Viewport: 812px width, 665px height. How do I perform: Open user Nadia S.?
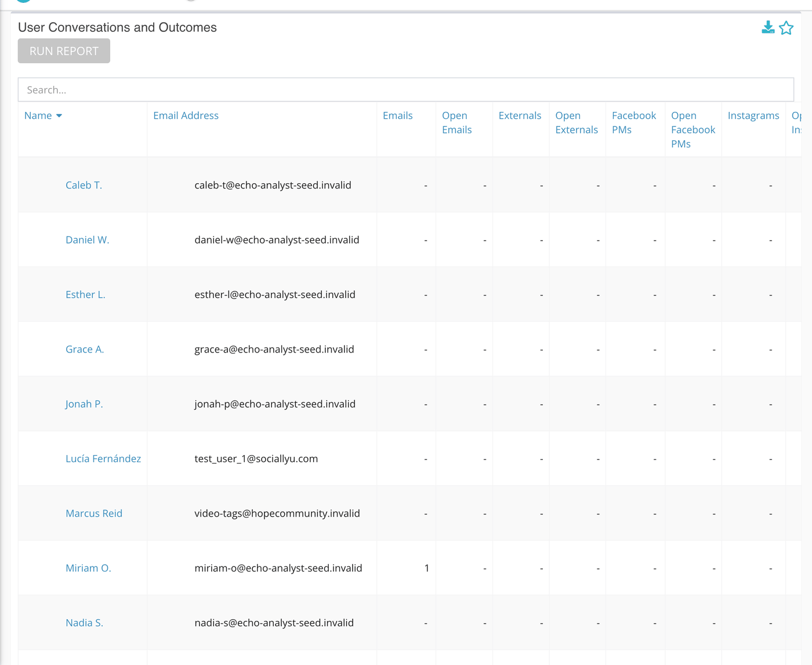84,623
